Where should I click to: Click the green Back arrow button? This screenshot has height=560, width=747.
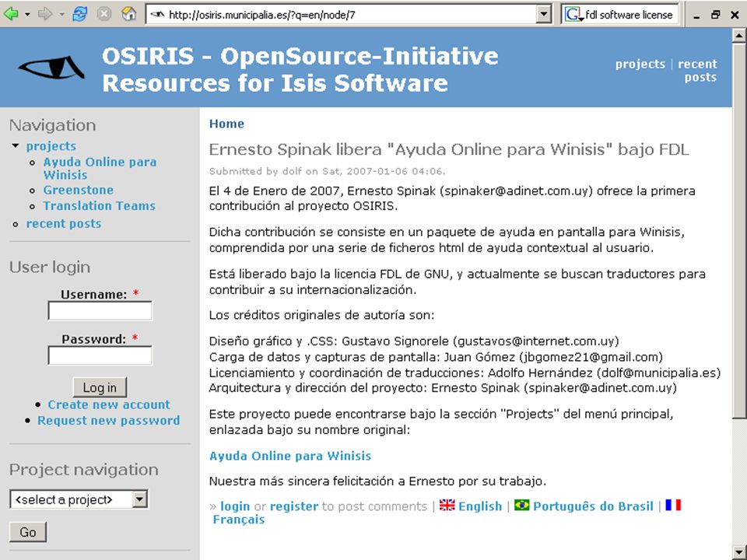(11, 14)
